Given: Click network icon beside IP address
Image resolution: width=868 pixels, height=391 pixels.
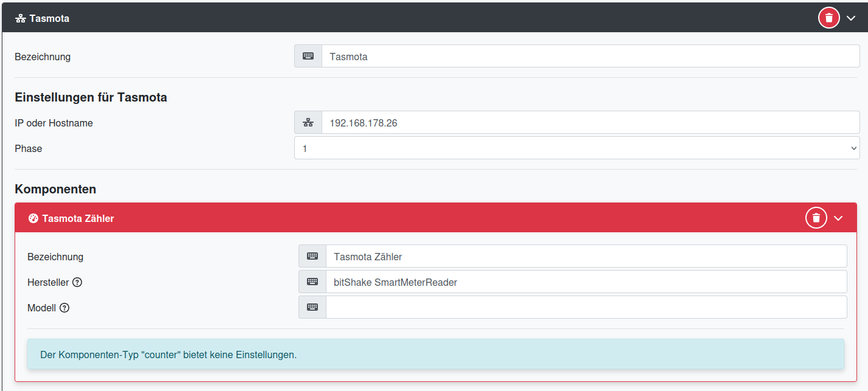Looking at the screenshot, I should (x=308, y=122).
